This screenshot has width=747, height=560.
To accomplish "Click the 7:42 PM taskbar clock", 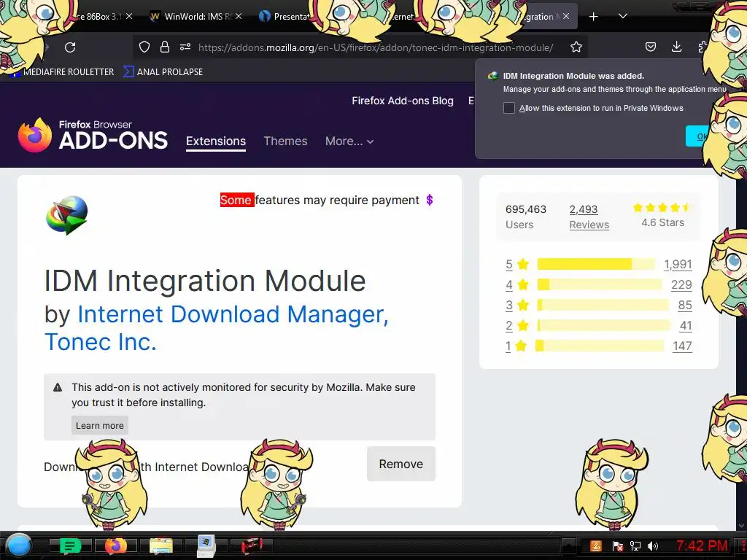I will click(702, 545).
